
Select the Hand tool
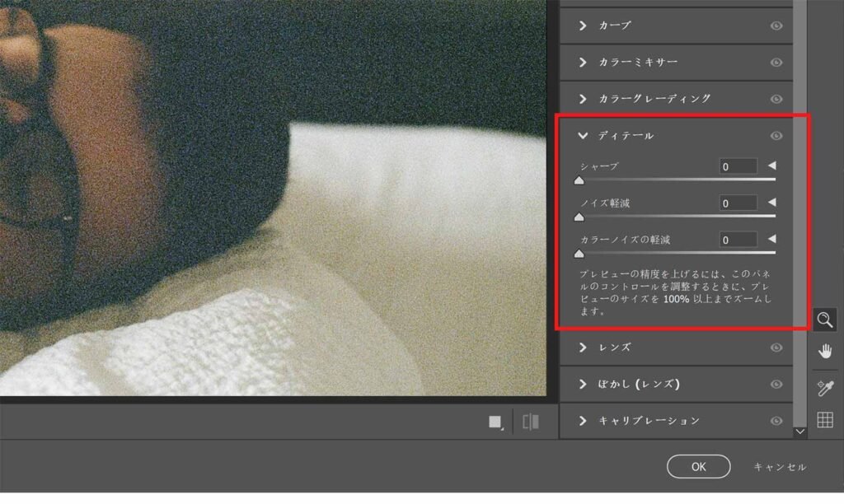(825, 352)
